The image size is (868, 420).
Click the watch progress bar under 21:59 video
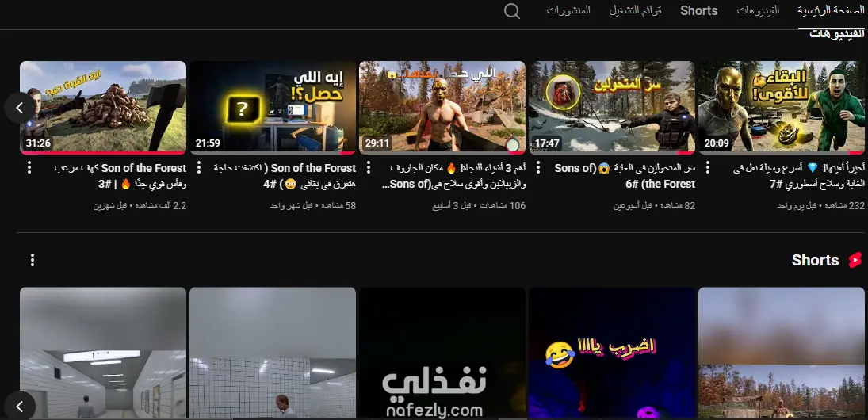(273, 152)
